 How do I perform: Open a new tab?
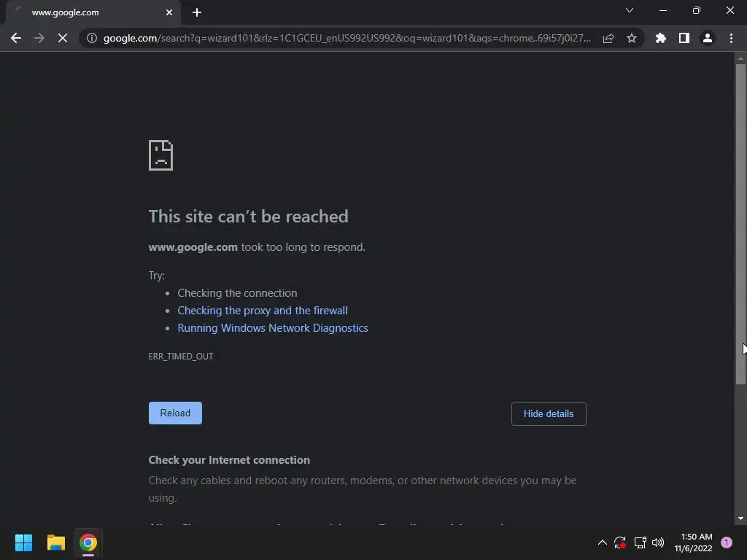(197, 12)
